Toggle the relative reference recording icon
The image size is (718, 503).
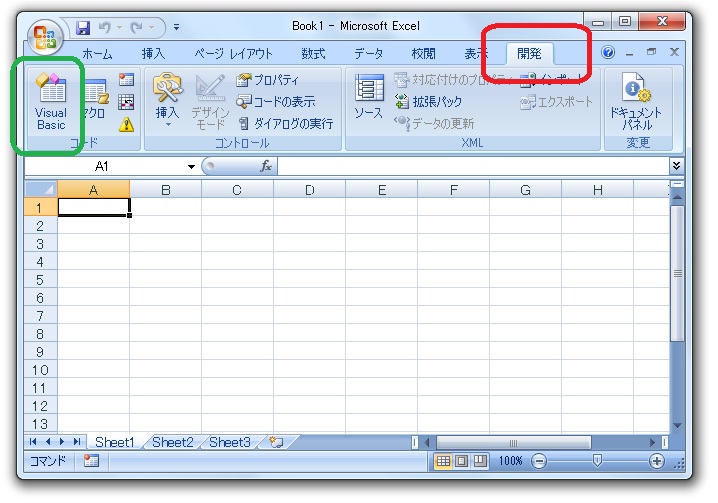126,102
